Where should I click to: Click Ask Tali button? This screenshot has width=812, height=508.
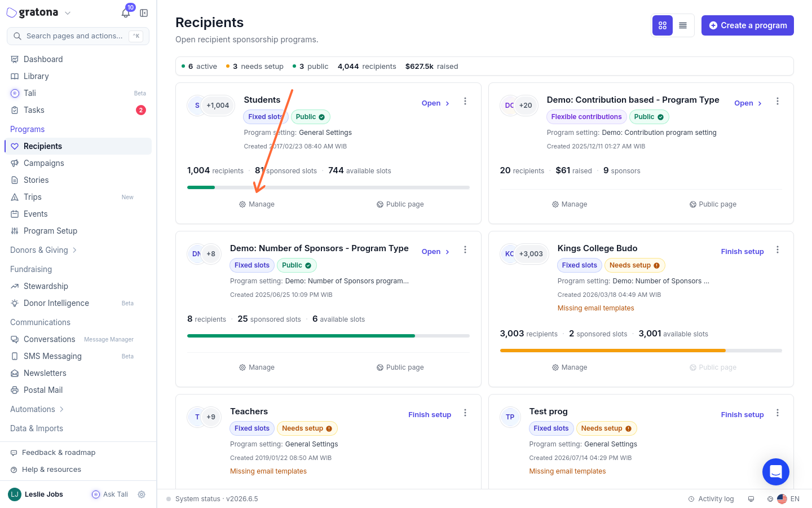[110, 494]
